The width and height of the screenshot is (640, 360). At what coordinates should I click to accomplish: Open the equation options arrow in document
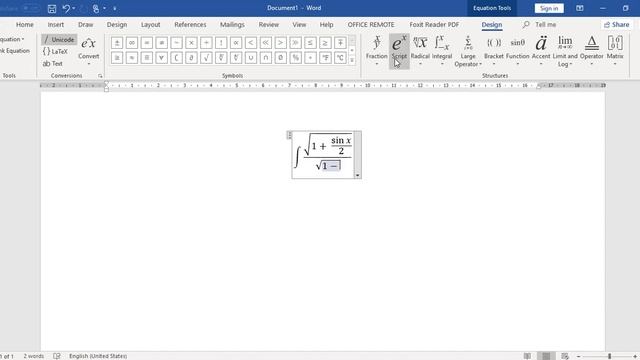[x=358, y=176]
